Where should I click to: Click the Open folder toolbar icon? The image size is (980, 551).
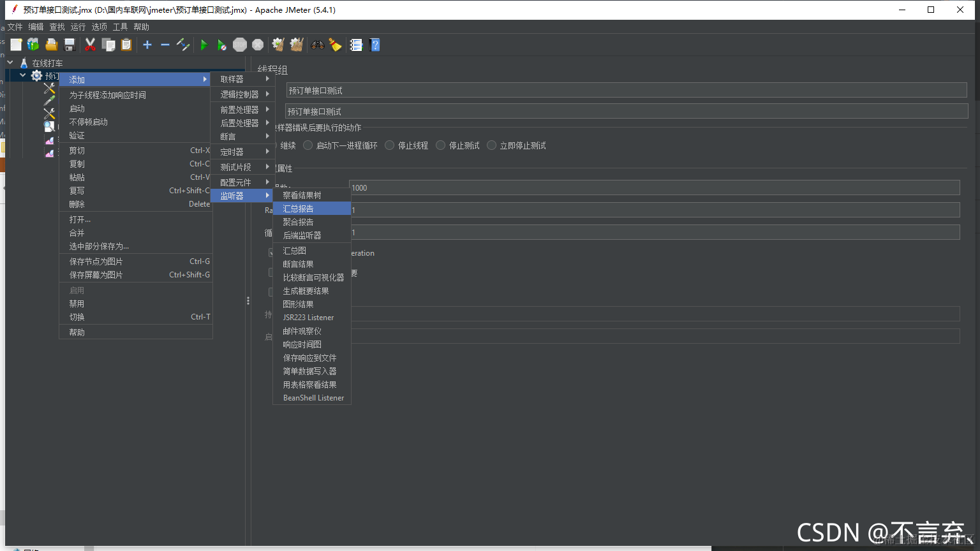click(x=52, y=45)
